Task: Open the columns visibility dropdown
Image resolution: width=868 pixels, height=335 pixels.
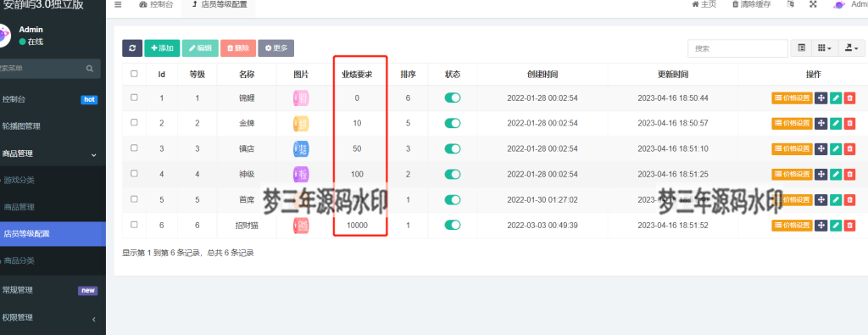Action: pyautogui.click(x=825, y=48)
